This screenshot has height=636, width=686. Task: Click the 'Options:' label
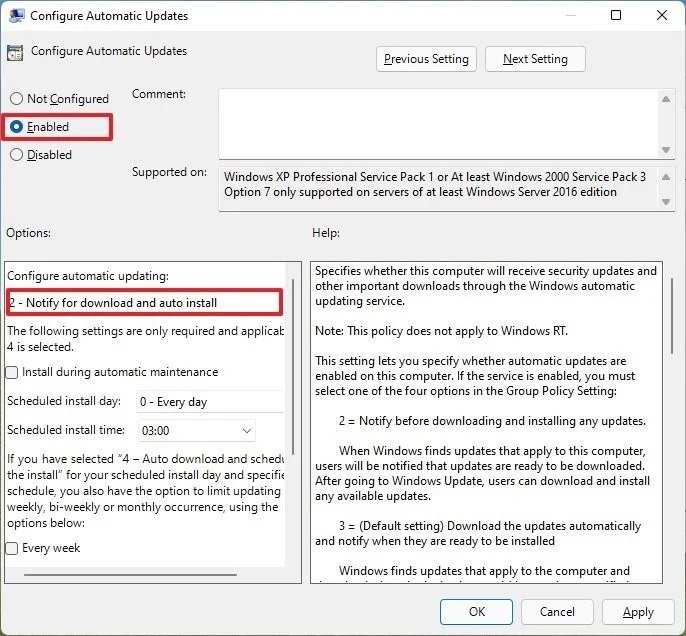(x=28, y=233)
